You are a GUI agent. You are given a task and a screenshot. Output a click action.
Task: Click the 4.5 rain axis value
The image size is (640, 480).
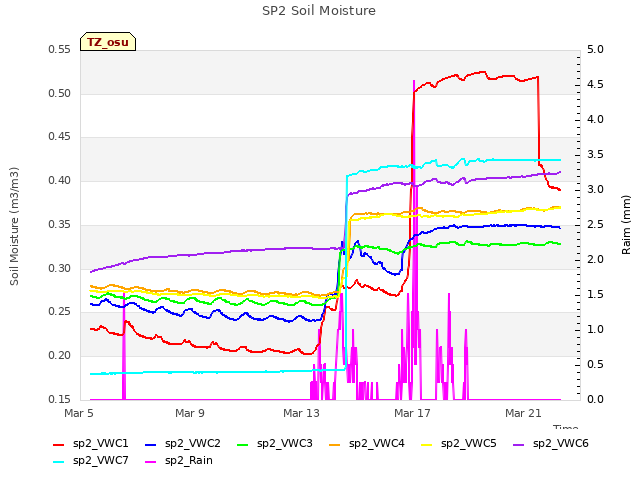click(x=595, y=84)
